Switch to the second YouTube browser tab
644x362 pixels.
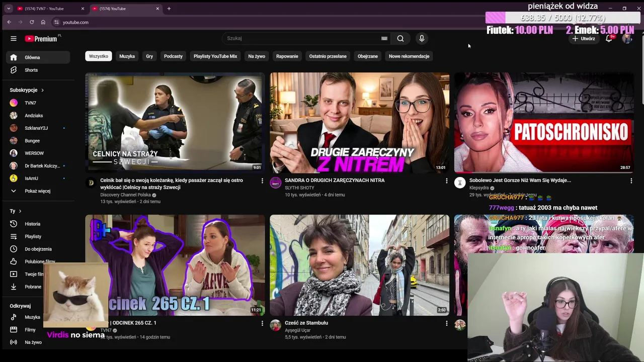[125, 9]
